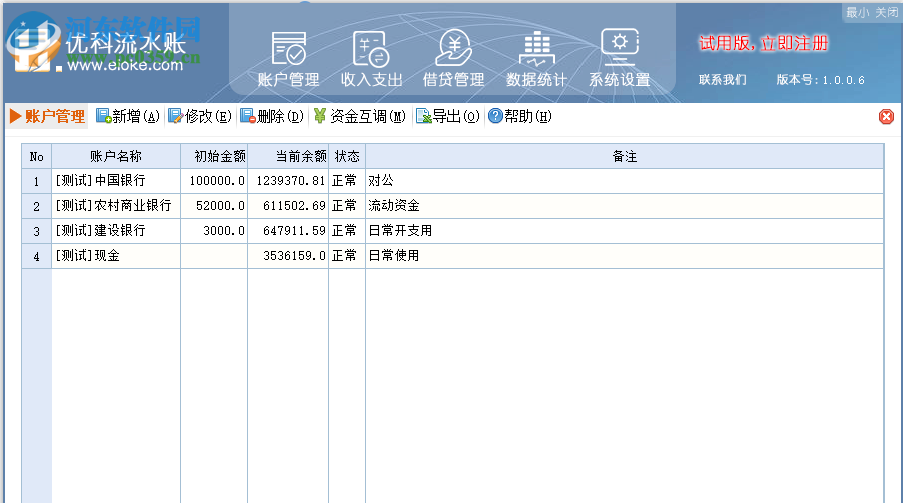Open 资金互调(M) fund transfer
This screenshot has width=903, height=503.
360,116
